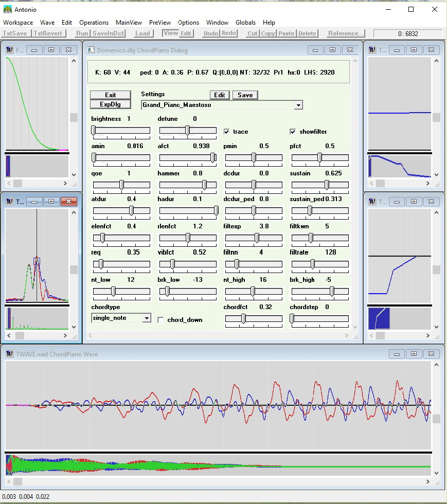Viewport: 447px width, 504px height.
Task: Open the Operations menu
Action: (94, 23)
